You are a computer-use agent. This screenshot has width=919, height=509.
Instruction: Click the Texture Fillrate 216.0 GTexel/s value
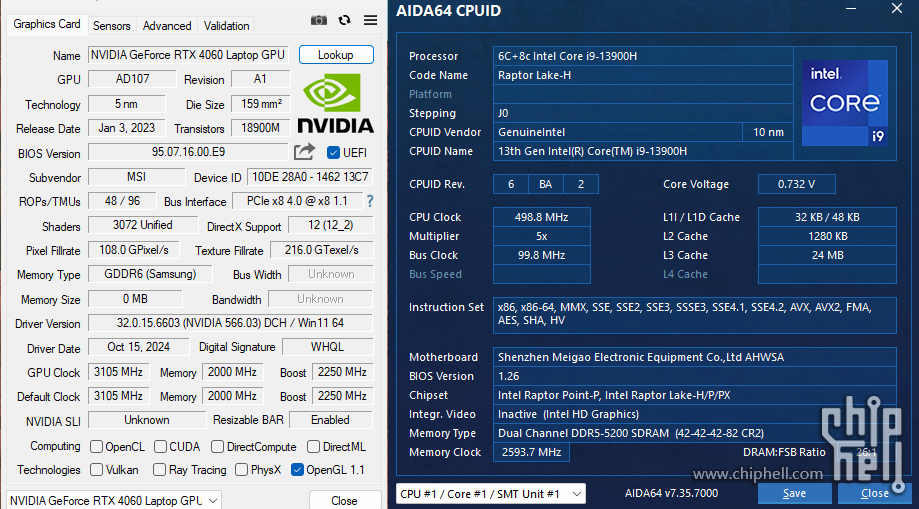click(321, 250)
